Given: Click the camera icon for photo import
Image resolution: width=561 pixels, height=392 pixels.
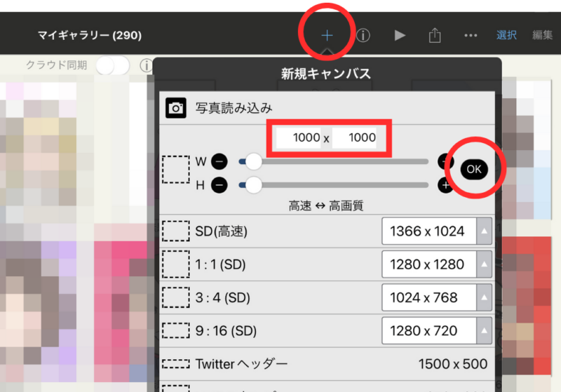Looking at the screenshot, I should (175, 108).
